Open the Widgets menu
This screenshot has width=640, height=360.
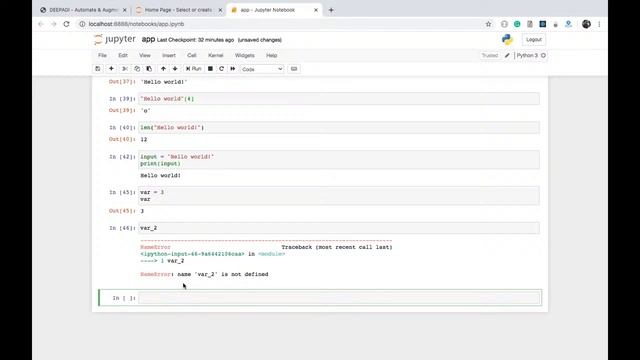pos(244,56)
